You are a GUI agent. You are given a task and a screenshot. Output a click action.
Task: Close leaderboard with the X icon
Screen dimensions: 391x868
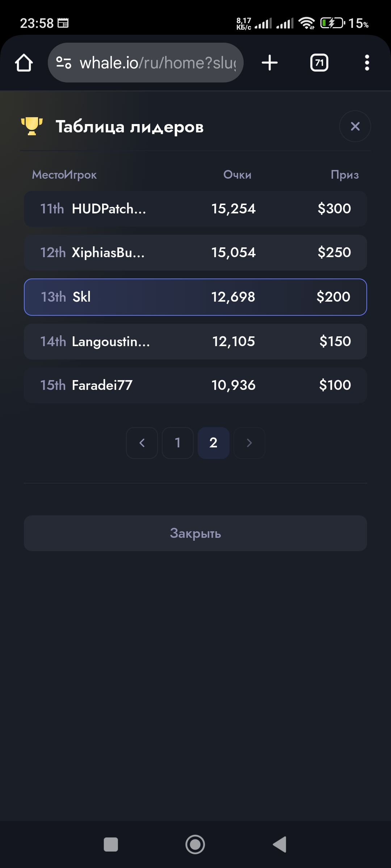pyautogui.click(x=355, y=126)
